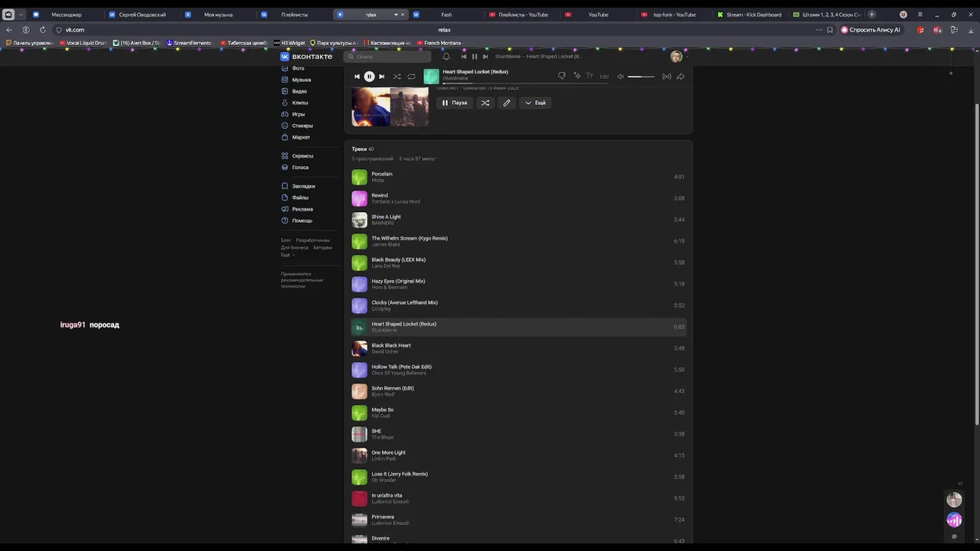Play the track Porcelain by Moby
Viewport: 980px width, 551px height.
pos(518,177)
